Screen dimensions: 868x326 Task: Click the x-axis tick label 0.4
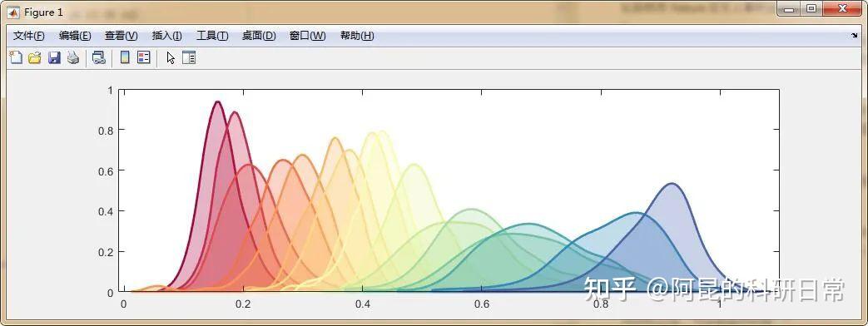362,304
